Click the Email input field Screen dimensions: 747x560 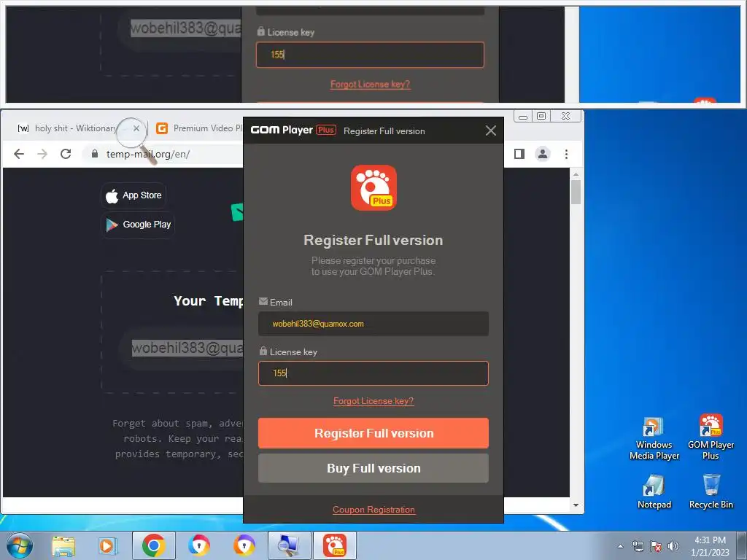click(x=373, y=324)
